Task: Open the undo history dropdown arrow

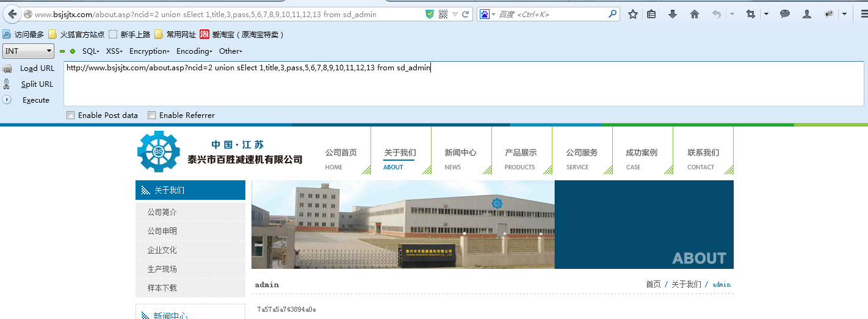Action: pyautogui.click(x=732, y=14)
